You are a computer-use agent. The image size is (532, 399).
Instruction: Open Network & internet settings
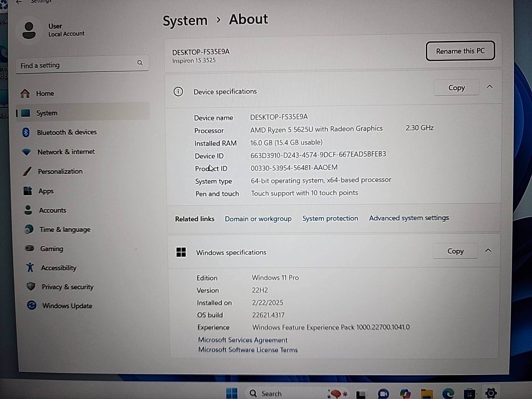(x=83, y=152)
